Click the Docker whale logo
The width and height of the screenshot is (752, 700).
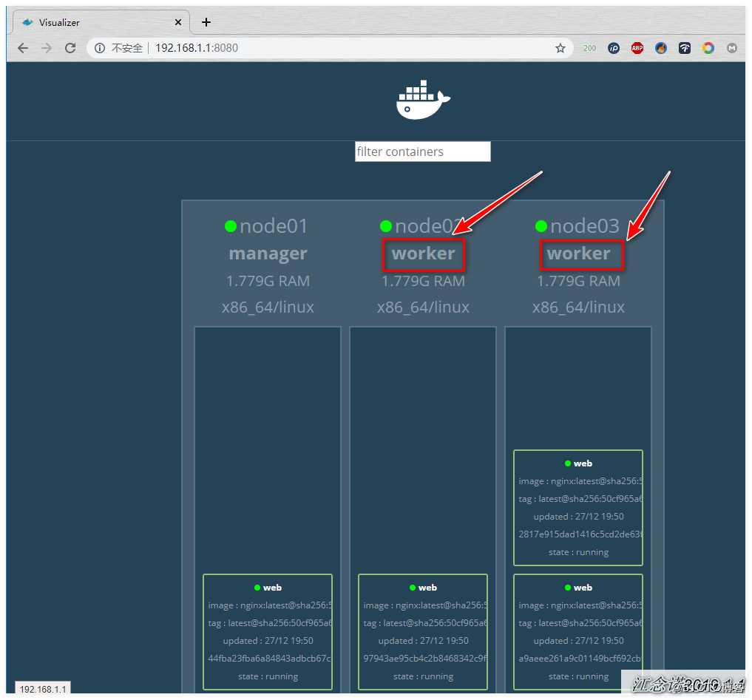(x=422, y=100)
